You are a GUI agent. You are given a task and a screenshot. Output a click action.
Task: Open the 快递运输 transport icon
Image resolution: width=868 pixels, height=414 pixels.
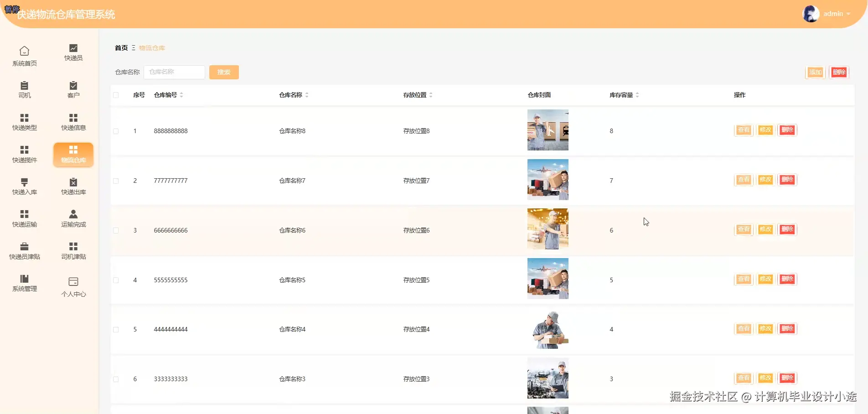point(25,214)
